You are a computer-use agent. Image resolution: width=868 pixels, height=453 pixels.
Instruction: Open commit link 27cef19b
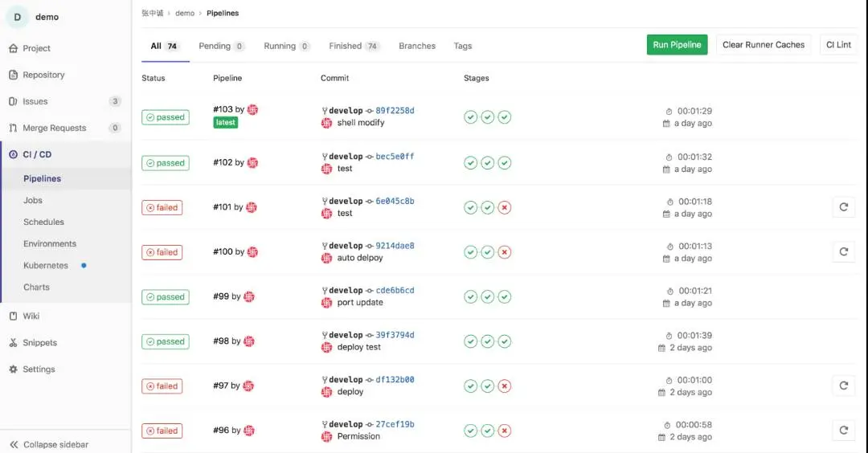395,424
